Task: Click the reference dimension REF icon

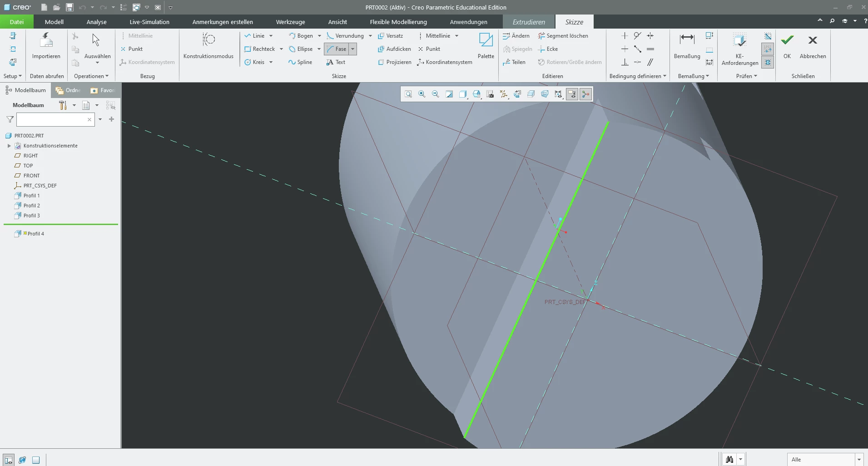Action: [709, 62]
